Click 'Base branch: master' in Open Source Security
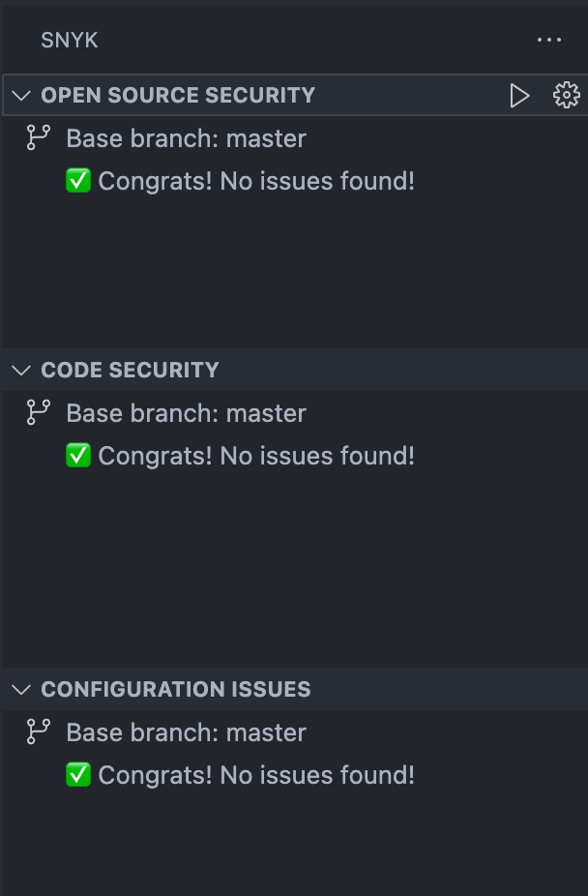The width and height of the screenshot is (588, 896). click(x=186, y=137)
